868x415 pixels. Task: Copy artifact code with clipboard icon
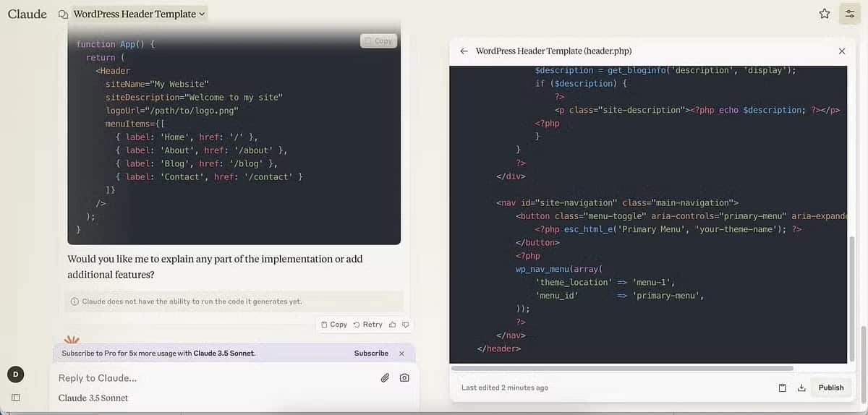pos(782,388)
